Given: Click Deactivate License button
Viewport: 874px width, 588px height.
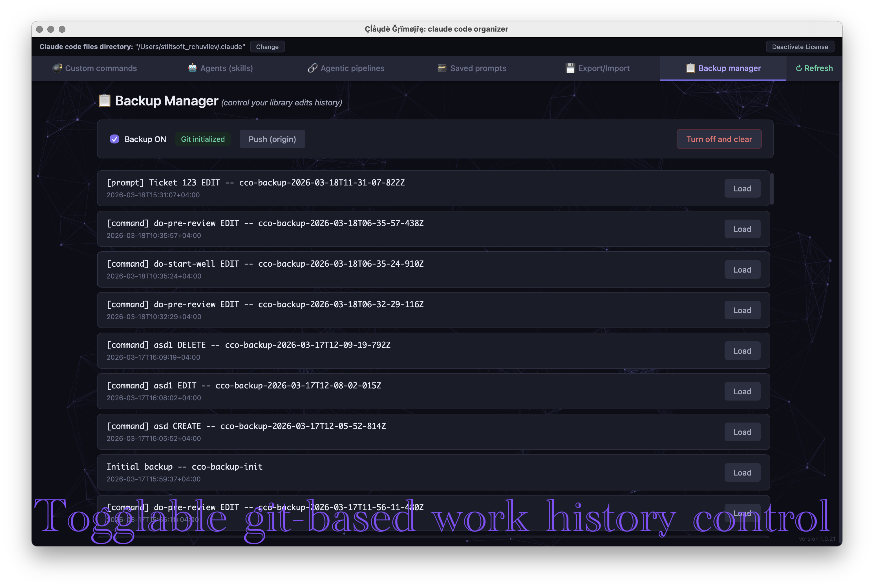Looking at the screenshot, I should tap(800, 47).
